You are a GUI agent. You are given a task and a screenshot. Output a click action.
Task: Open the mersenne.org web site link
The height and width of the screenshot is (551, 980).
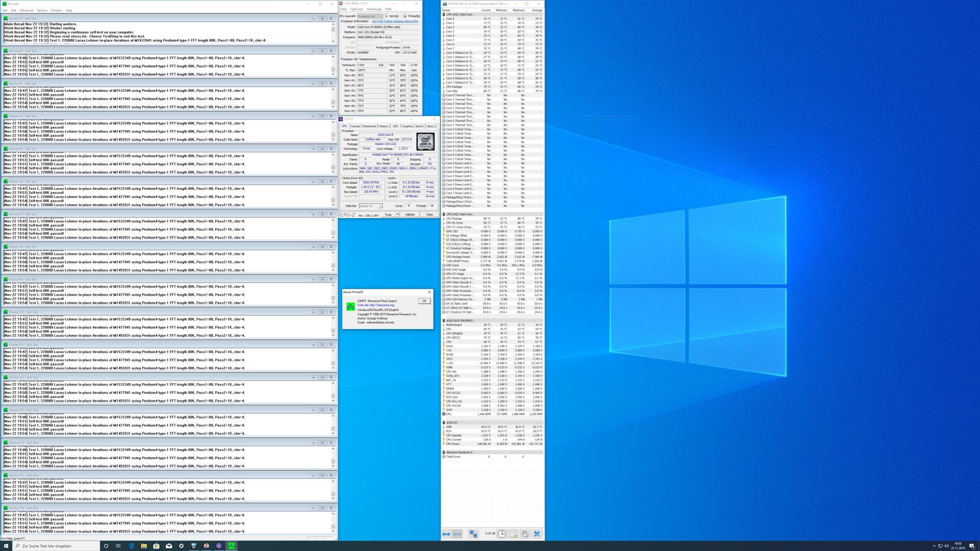coord(376,305)
